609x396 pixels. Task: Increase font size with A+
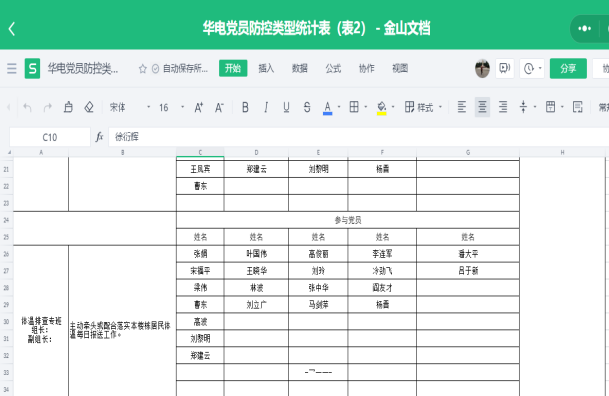pyautogui.click(x=198, y=107)
